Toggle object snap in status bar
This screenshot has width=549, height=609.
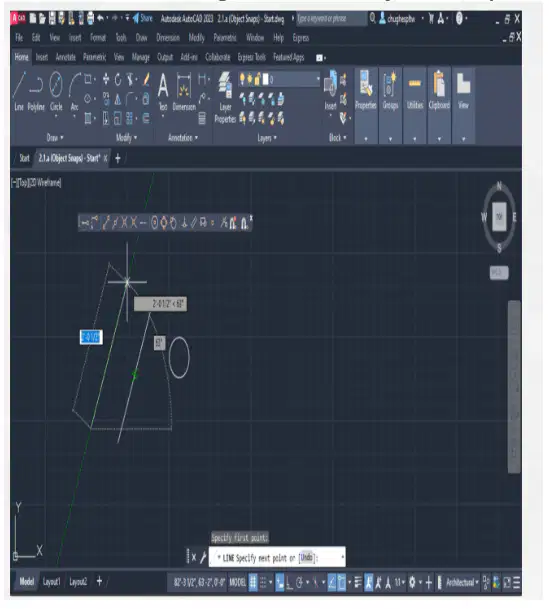(x=341, y=582)
